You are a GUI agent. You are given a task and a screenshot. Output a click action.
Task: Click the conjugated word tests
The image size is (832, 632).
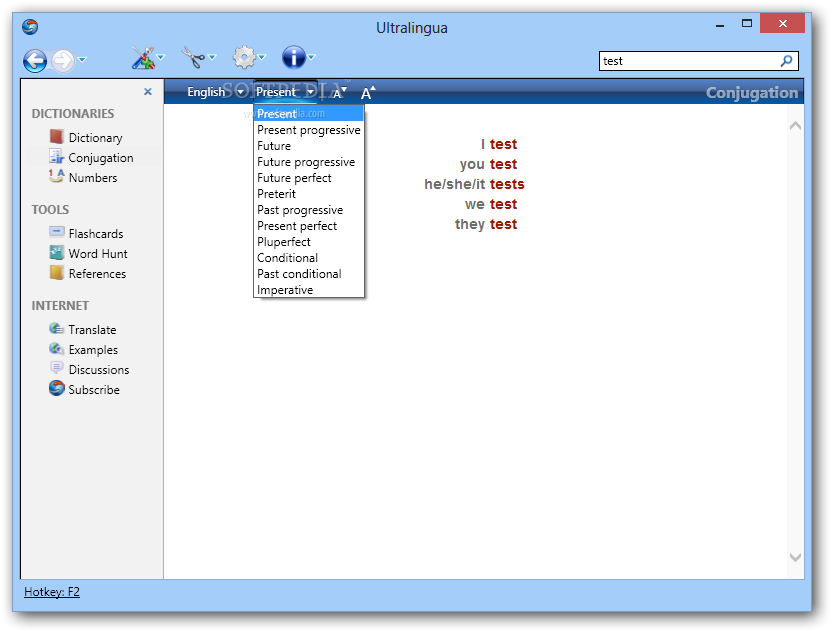tap(507, 184)
